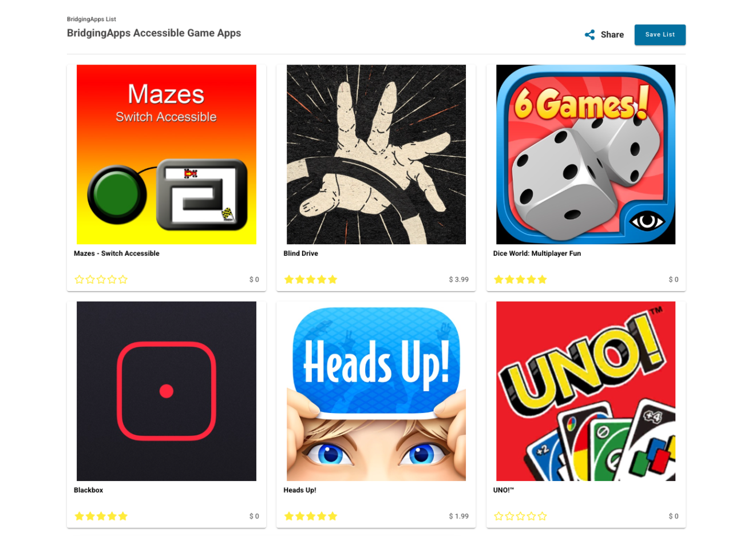The height and width of the screenshot is (536, 756).
Task: Click the share icon beside Share
Action: (589, 35)
